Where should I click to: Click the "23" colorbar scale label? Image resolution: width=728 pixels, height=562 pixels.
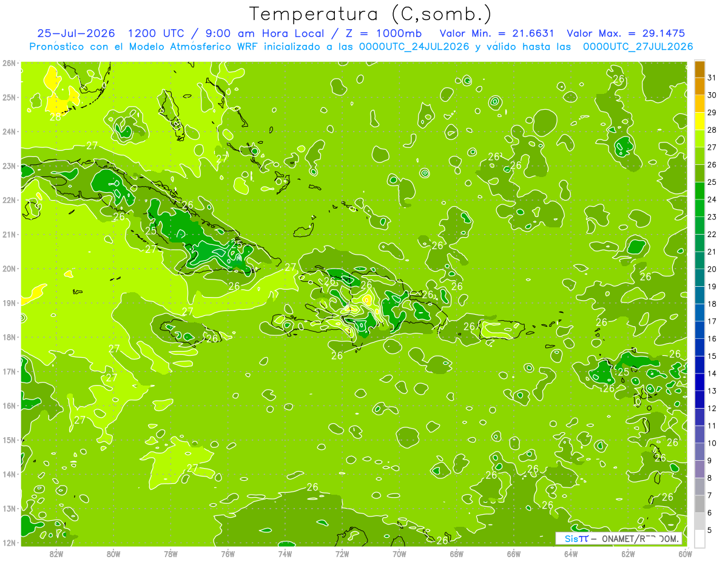[x=712, y=217]
